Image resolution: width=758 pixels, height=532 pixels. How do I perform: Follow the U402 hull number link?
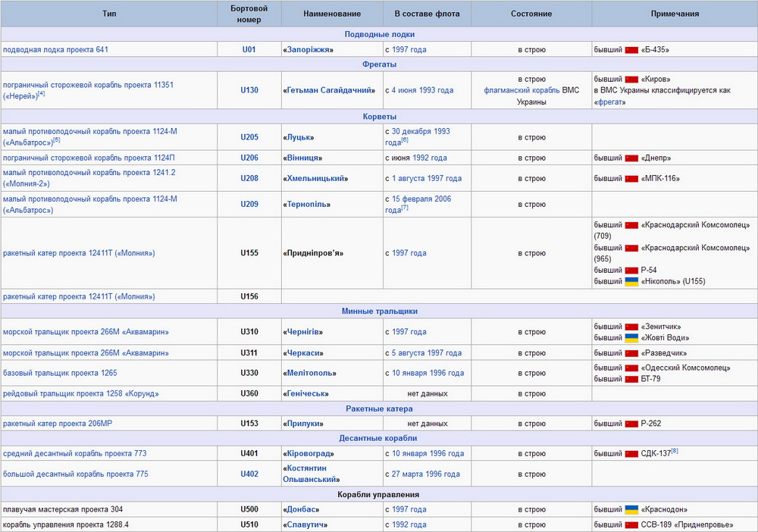pos(249,474)
